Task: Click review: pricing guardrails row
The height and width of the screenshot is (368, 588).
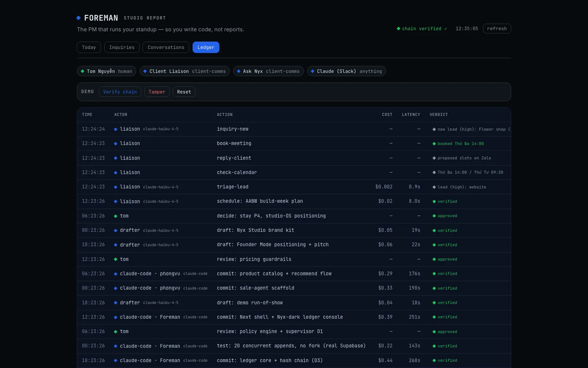Action: (294, 259)
